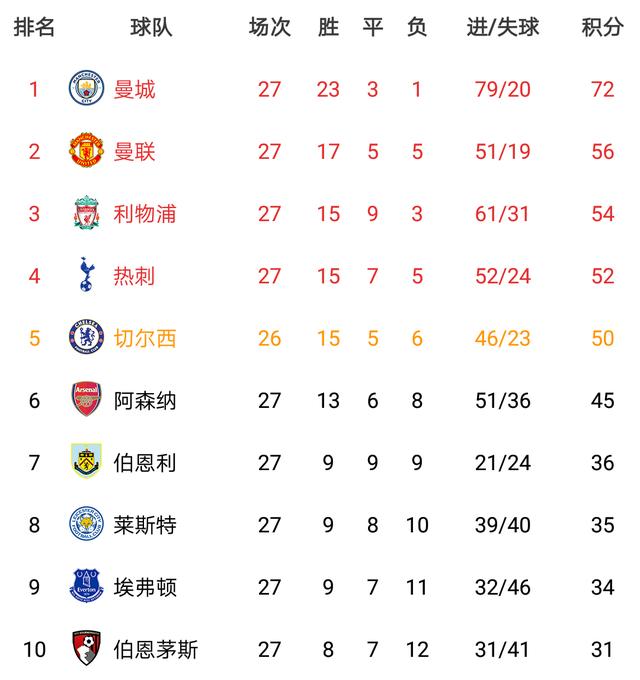This screenshot has height=680, width=640.
Task: Open the 曼城 team name link
Action: (135, 90)
